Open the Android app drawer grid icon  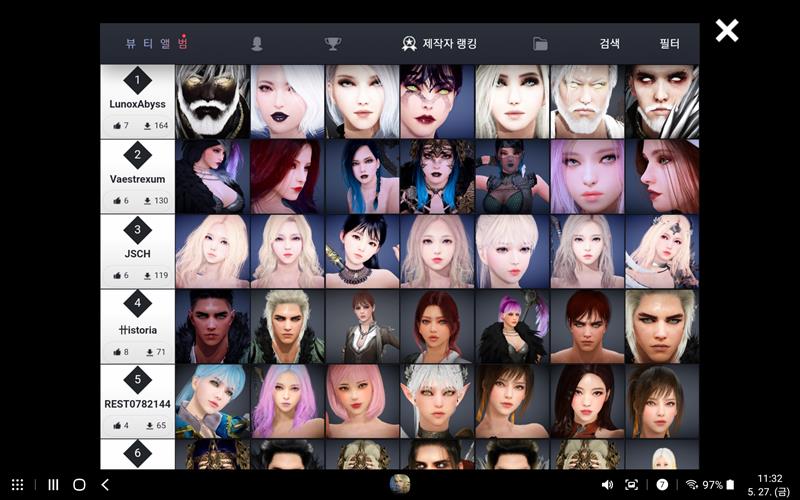point(17,485)
